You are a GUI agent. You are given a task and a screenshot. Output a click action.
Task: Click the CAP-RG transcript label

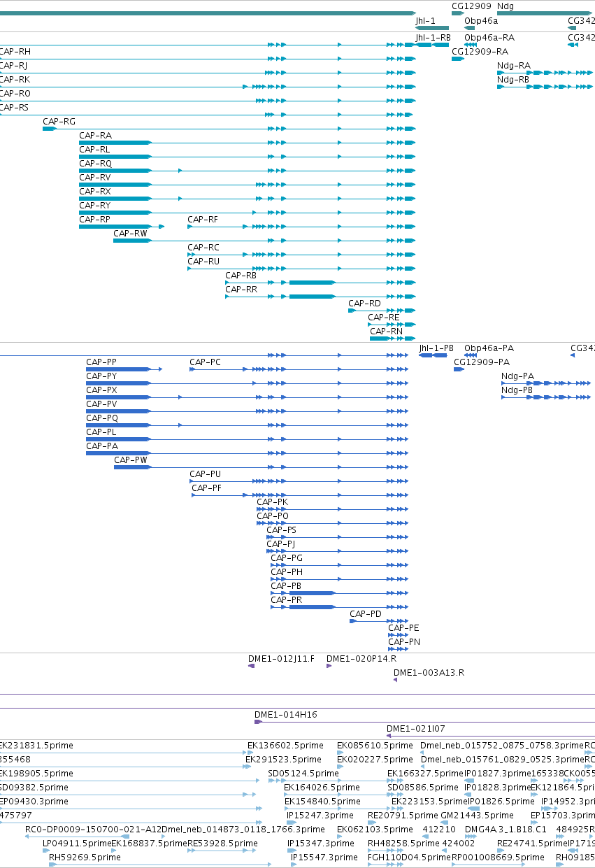[x=59, y=122]
